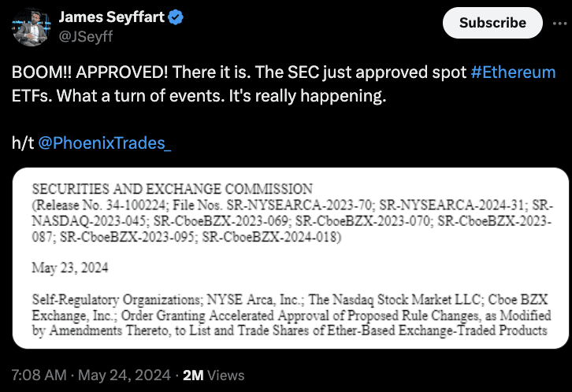The width and height of the screenshot is (572, 392).
Task: Expand the embedded SEC document image
Action: [291, 258]
